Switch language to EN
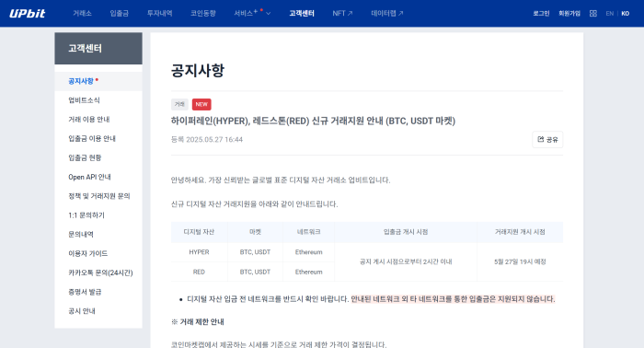 pyautogui.click(x=609, y=14)
